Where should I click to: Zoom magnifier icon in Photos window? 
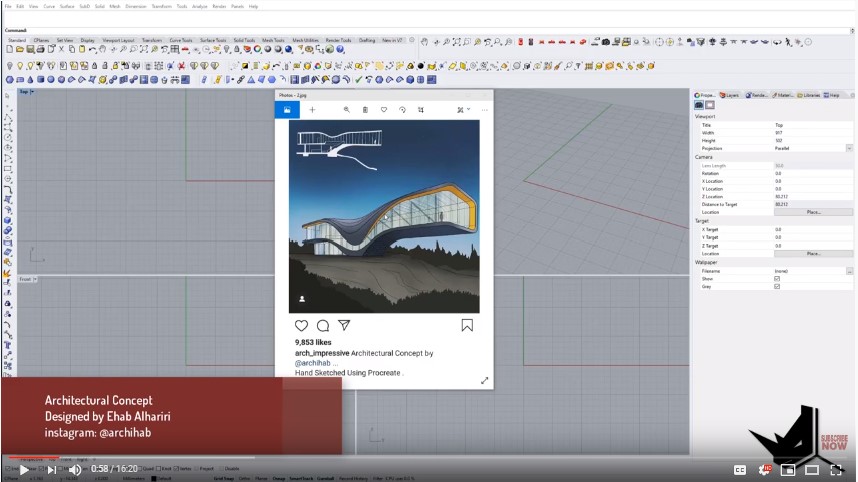346,109
